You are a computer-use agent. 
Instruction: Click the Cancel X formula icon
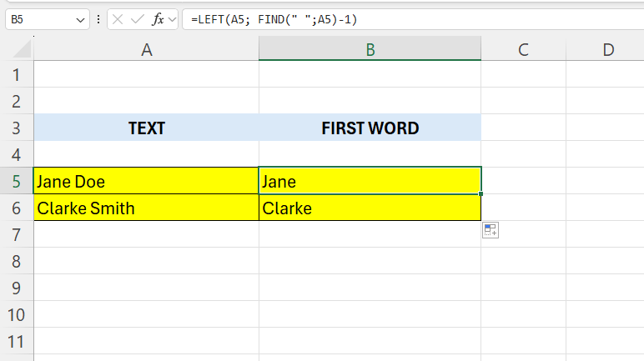pyautogui.click(x=119, y=18)
